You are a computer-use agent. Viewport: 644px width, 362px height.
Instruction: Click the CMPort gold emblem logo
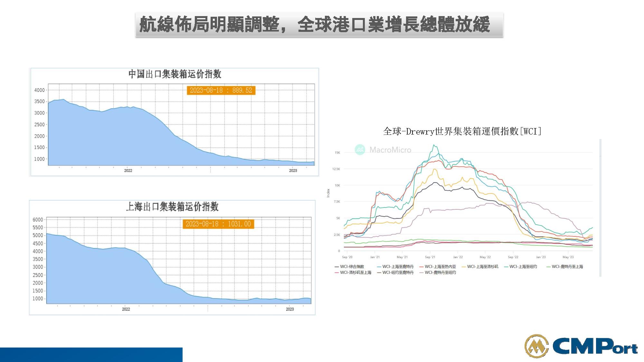coord(536,346)
